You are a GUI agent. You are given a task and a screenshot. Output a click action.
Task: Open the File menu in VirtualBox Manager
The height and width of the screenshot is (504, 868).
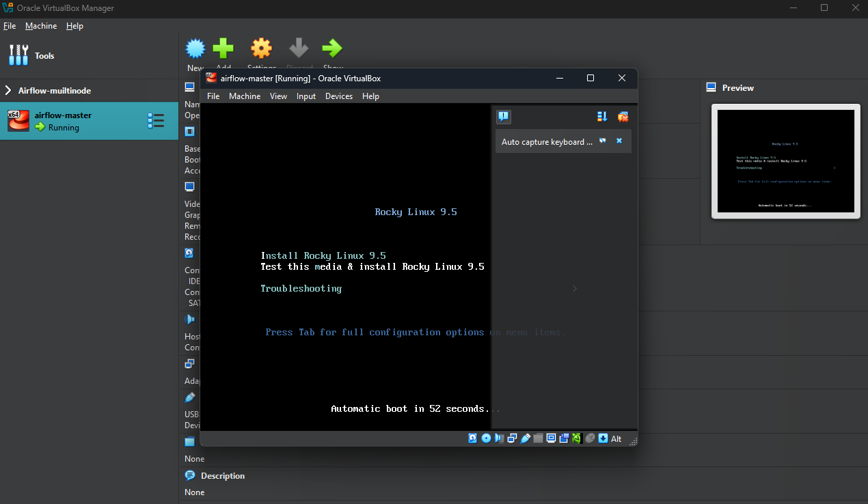[10, 26]
